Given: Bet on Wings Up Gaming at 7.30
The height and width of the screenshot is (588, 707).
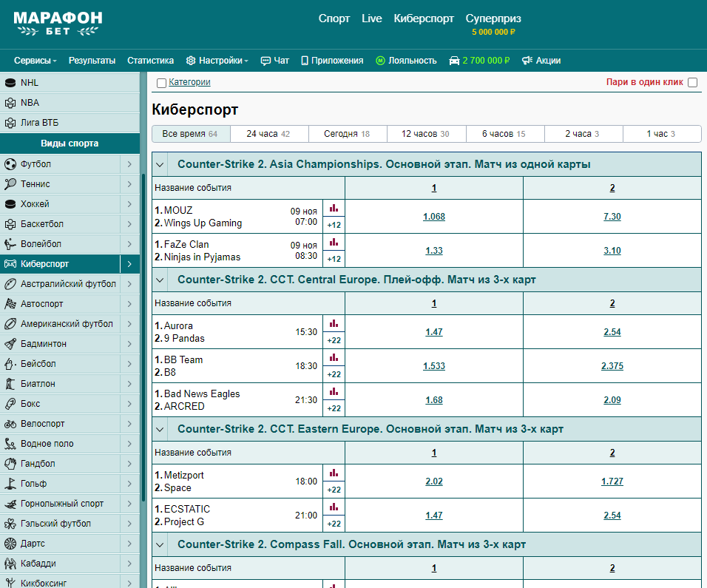Looking at the screenshot, I should tap(612, 217).
